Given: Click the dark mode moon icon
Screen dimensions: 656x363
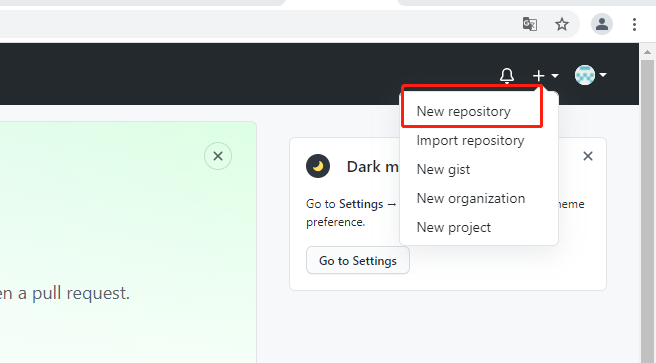Looking at the screenshot, I should click(318, 166).
